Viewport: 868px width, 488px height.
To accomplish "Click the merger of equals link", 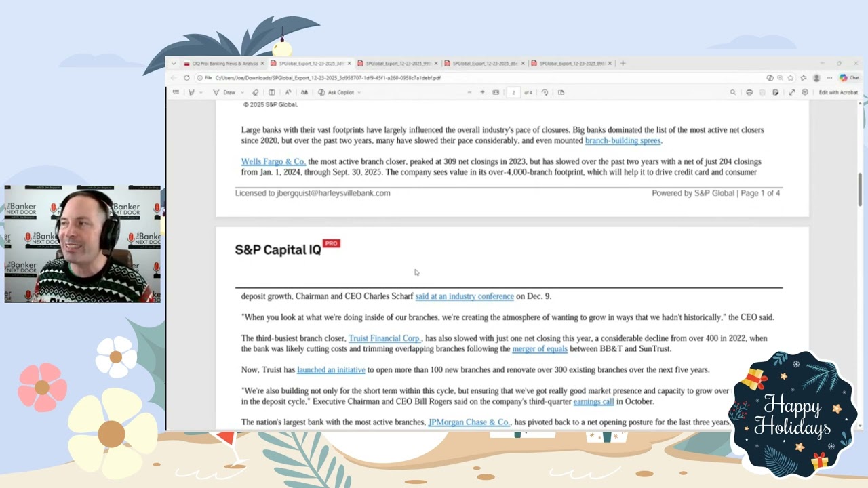I will (x=540, y=349).
